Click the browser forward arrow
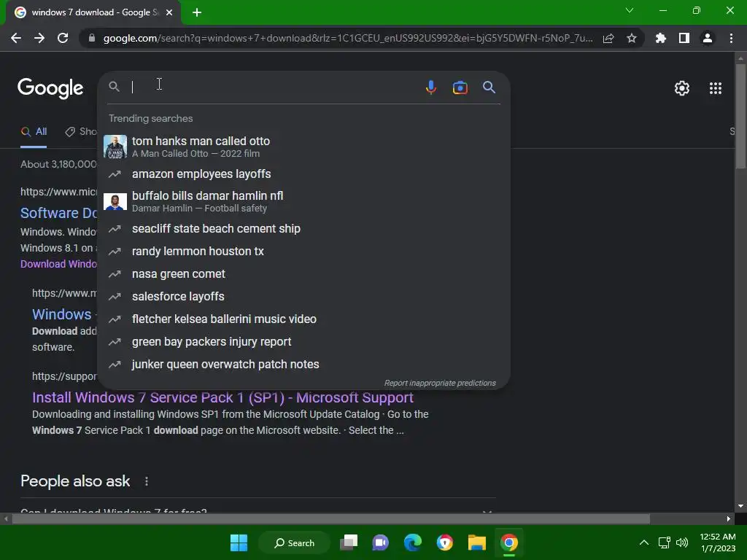The height and width of the screenshot is (560, 747). (39, 38)
